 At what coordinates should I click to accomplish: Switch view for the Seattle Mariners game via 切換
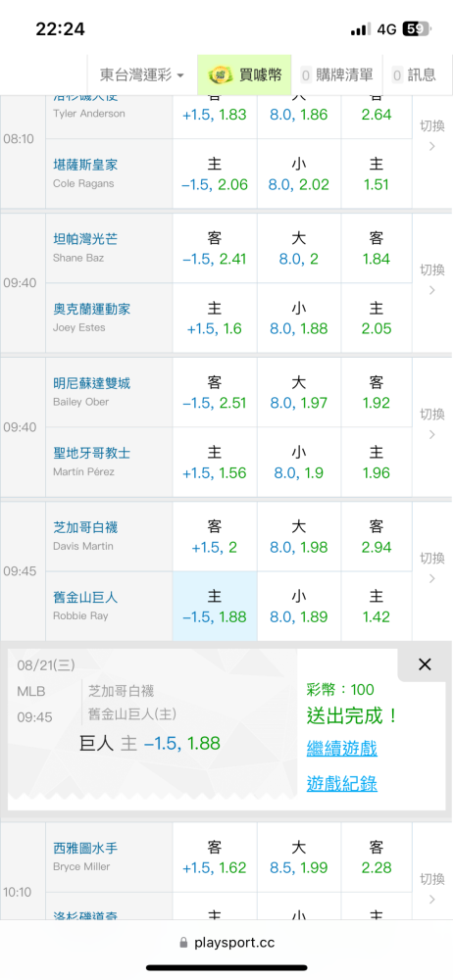pyautogui.click(x=431, y=889)
